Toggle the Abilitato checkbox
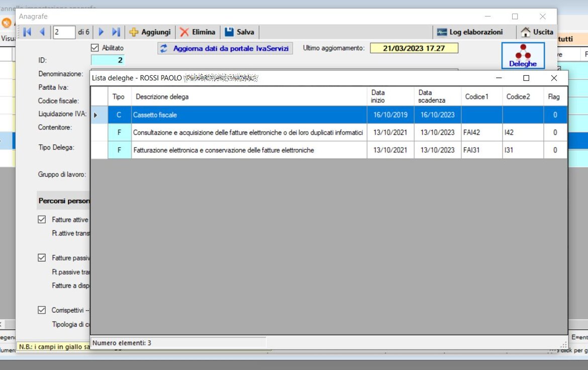 coord(94,48)
